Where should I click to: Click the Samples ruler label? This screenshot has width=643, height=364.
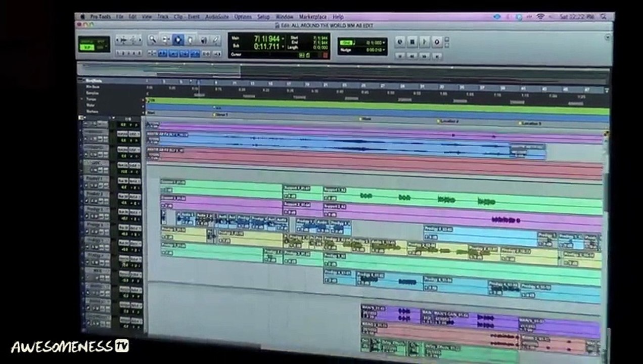coord(93,93)
